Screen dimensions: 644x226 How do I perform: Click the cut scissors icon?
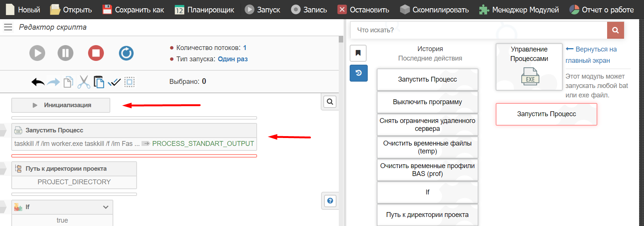[84, 82]
